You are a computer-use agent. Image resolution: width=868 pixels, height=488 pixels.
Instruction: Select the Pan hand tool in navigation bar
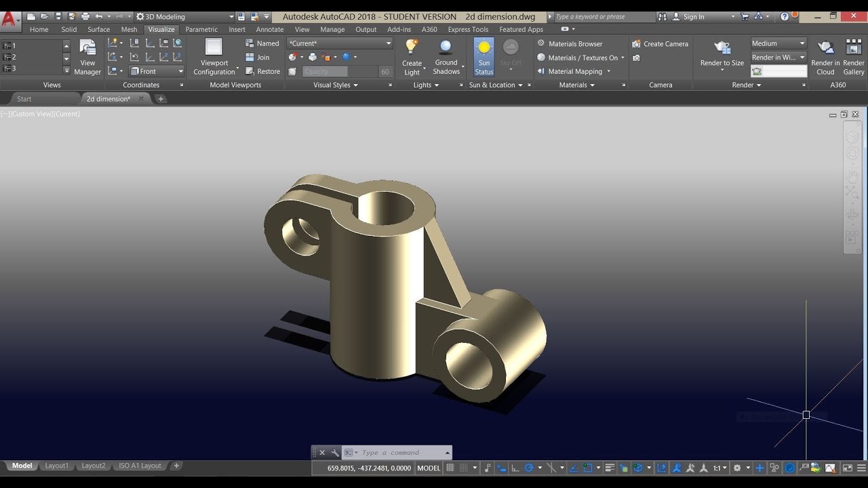[x=852, y=176]
